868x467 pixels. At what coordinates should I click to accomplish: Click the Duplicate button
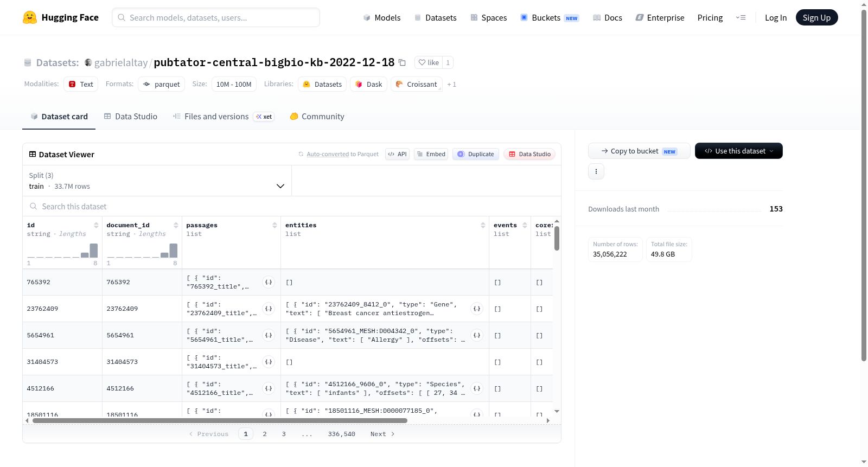[476, 154]
